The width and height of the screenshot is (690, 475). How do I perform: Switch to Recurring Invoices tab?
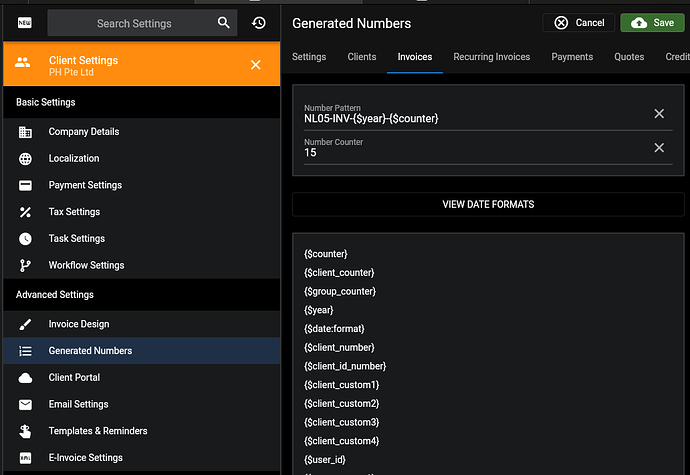coord(492,57)
